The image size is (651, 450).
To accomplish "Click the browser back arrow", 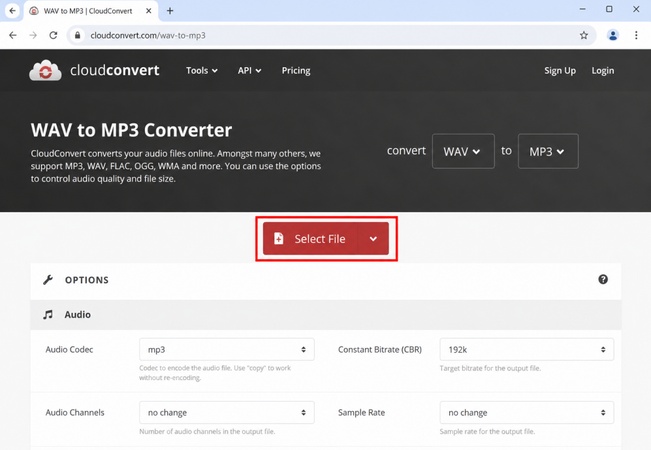I will pos(13,35).
